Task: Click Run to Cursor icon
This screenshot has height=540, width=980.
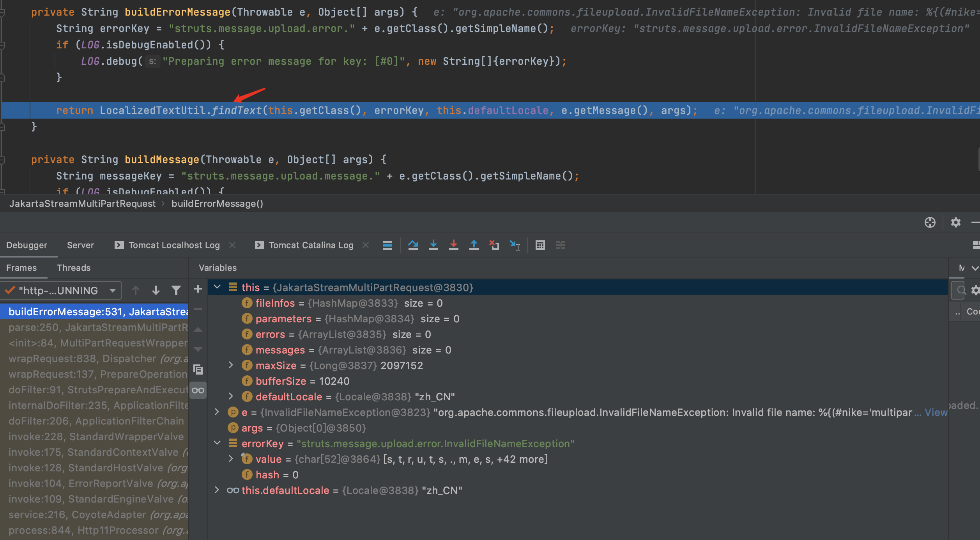Action: pyautogui.click(x=515, y=245)
